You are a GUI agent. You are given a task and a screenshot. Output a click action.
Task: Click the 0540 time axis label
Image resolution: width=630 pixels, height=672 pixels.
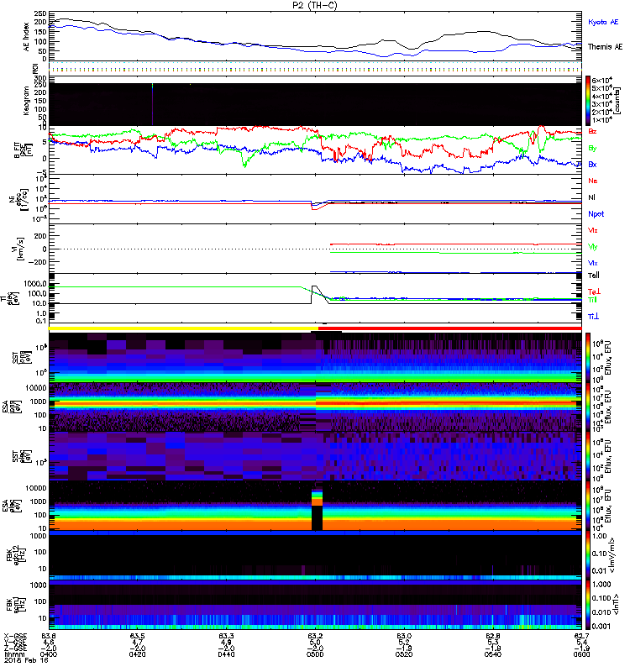pyautogui.click(x=493, y=654)
